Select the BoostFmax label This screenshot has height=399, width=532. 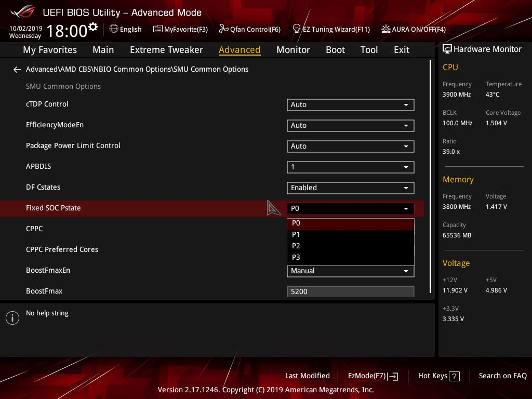(44, 291)
